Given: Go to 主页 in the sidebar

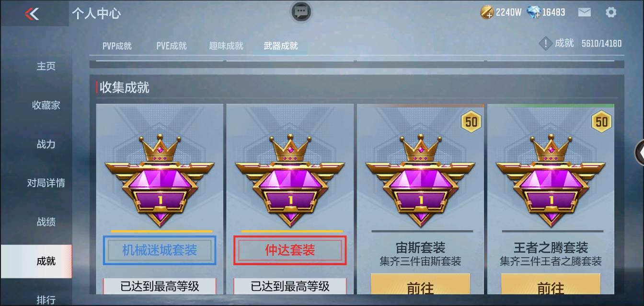Looking at the screenshot, I should coord(46,66).
